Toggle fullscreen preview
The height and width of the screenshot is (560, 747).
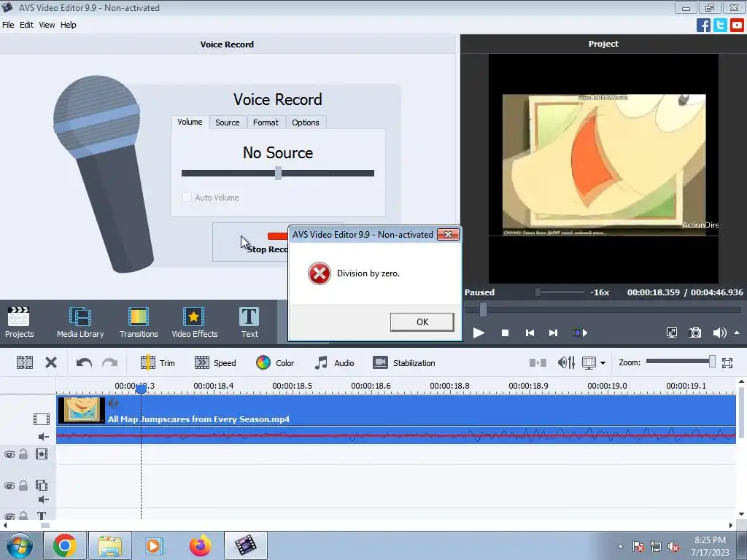click(671, 332)
